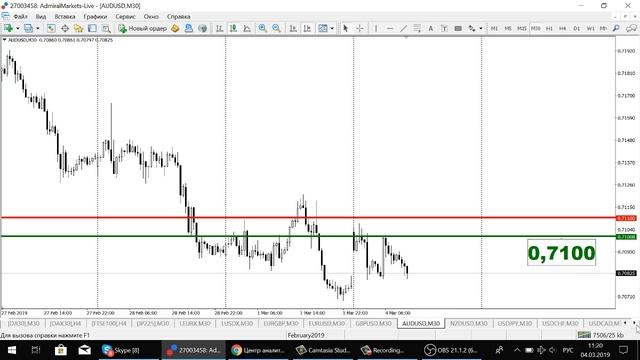This screenshot has width=640, height=360.
Task: Select the Text Label tool
Action: tap(444, 28)
